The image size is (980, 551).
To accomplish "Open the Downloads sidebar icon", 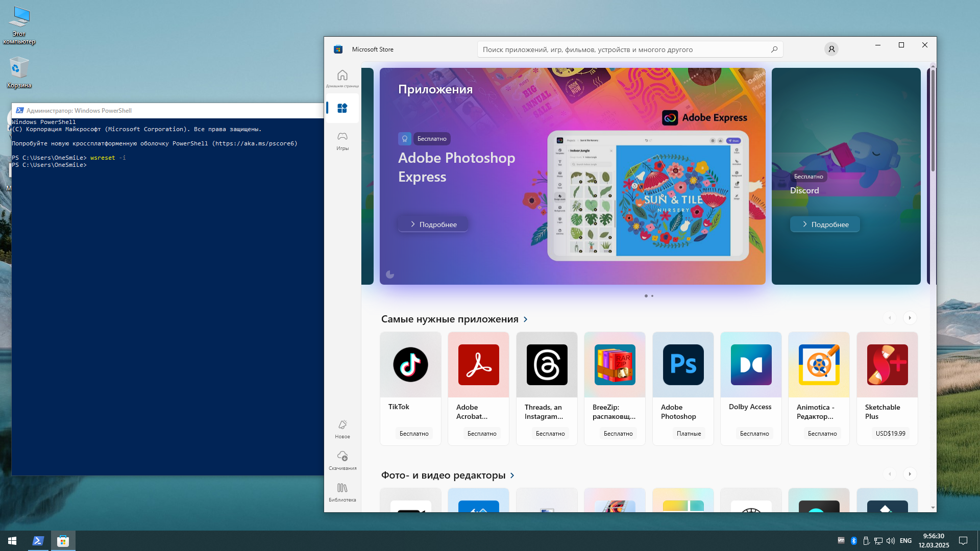I will [x=342, y=460].
